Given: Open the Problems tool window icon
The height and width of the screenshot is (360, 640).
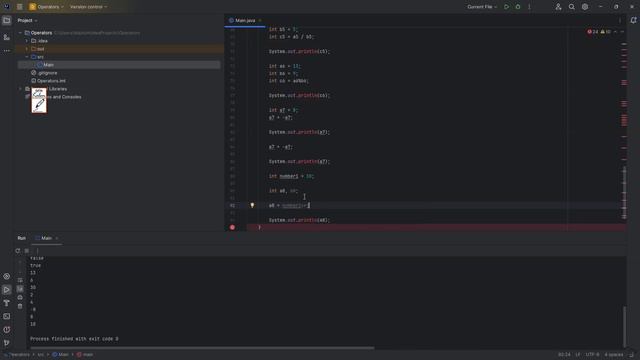Looking at the screenshot, I should click(7, 329).
